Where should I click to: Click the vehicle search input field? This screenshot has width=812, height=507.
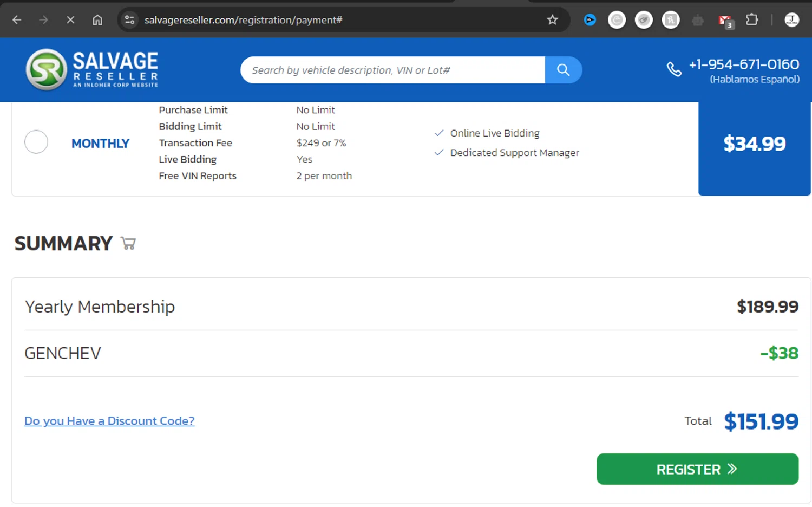(392, 70)
